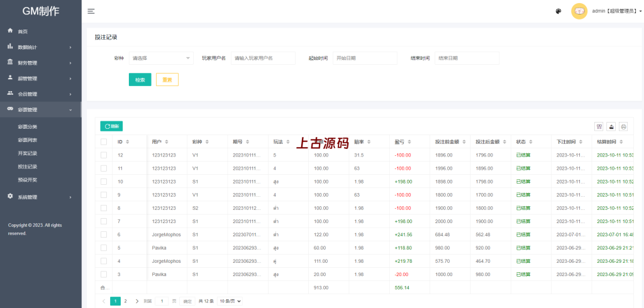Screen dimensions: 644x308
Task: Click the 刷新 refresh button
Action: pyautogui.click(x=111, y=126)
